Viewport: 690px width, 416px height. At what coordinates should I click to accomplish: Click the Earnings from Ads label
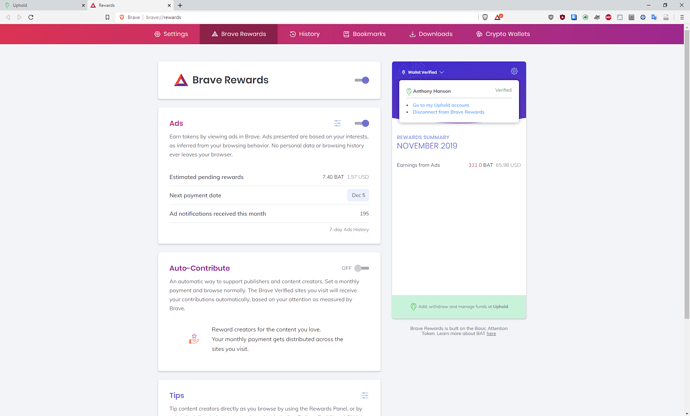coord(418,165)
